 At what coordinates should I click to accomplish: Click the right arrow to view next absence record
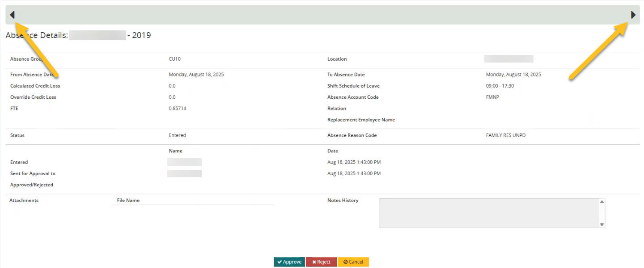633,14
